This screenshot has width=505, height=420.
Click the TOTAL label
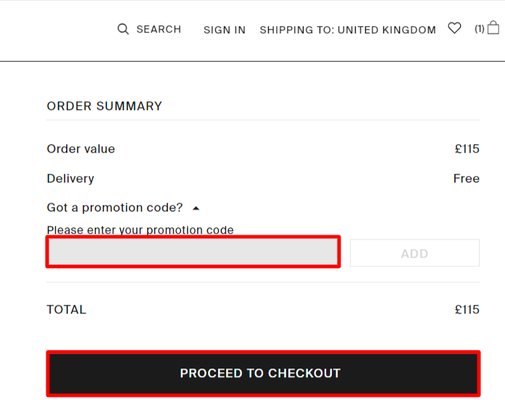click(66, 309)
